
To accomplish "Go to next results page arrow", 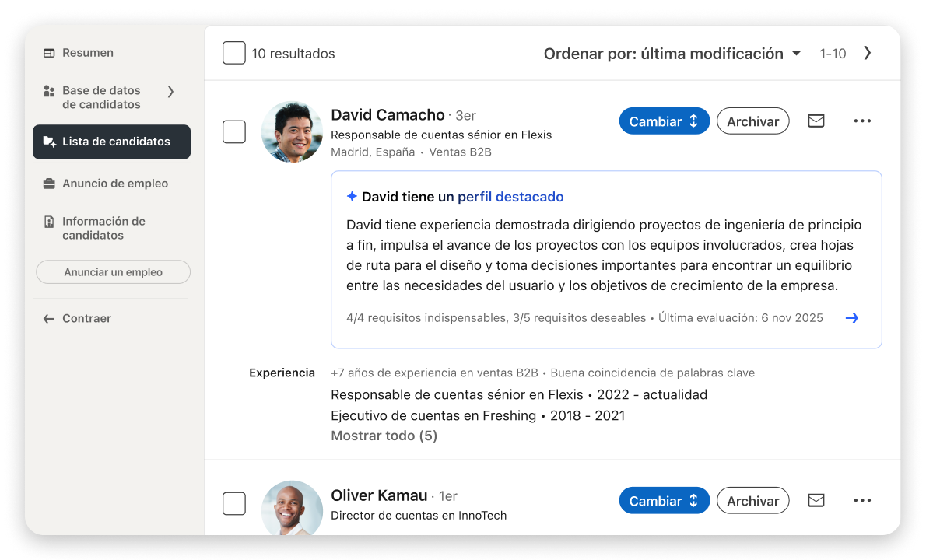I will pos(867,53).
